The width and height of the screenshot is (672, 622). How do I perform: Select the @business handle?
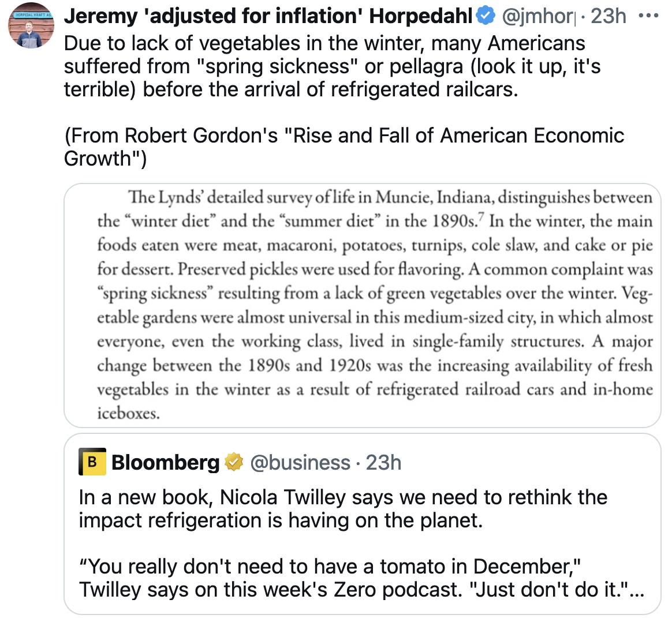[300, 462]
